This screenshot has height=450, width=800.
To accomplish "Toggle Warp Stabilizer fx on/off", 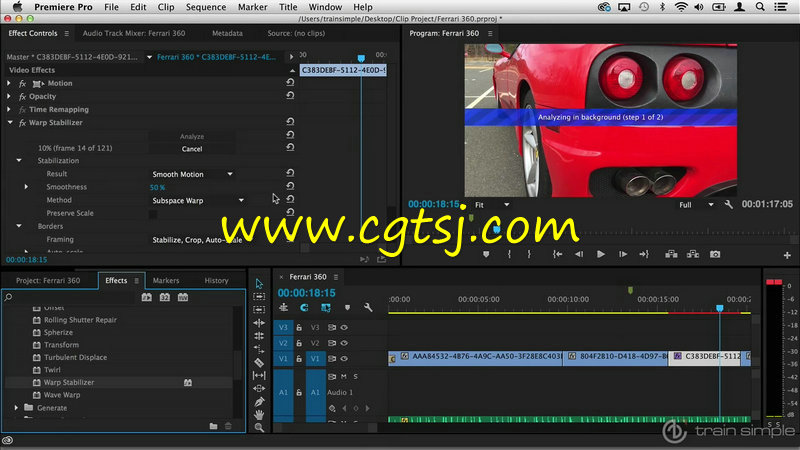I will (x=22, y=123).
